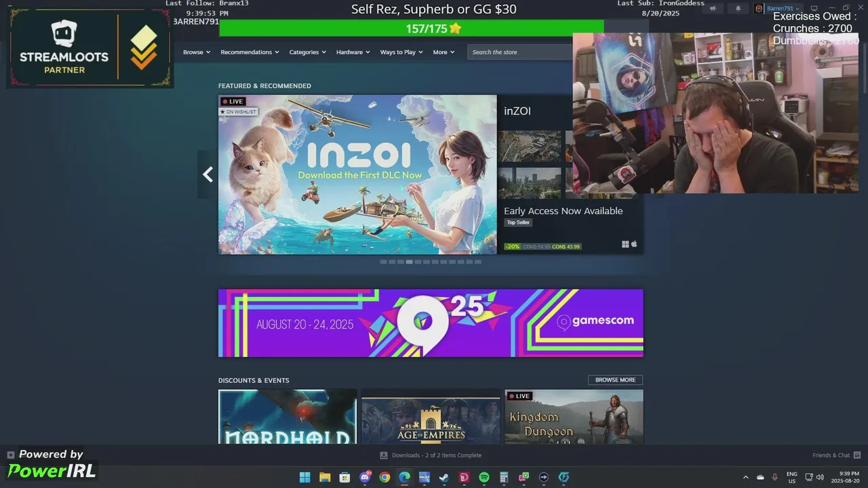
Task: Open the inZOI featured banner image
Action: click(x=357, y=175)
